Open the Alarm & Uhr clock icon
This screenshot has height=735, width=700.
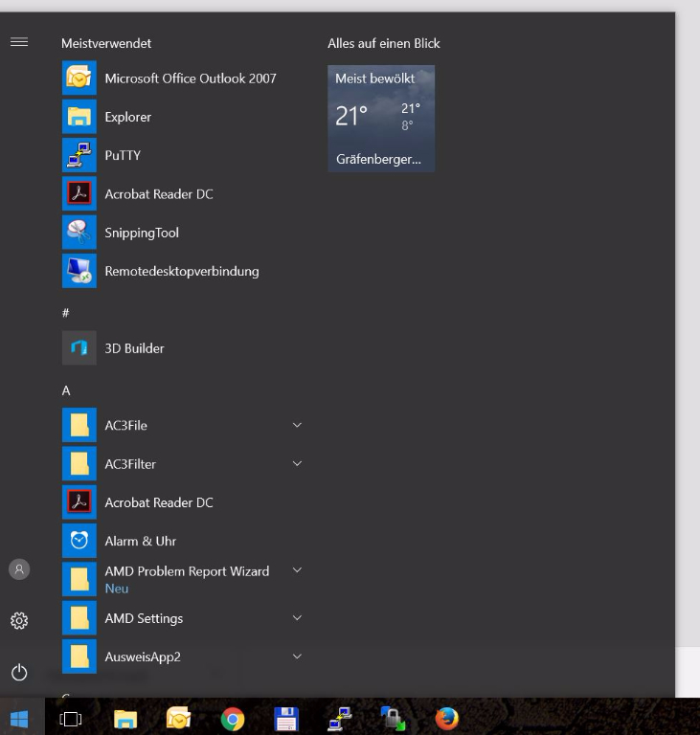click(x=79, y=541)
